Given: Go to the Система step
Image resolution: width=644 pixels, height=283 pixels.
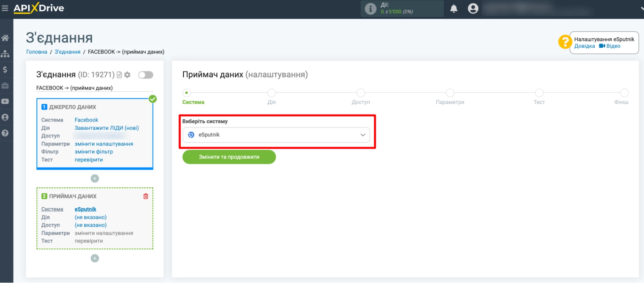Looking at the screenshot, I should coord(193,102).
